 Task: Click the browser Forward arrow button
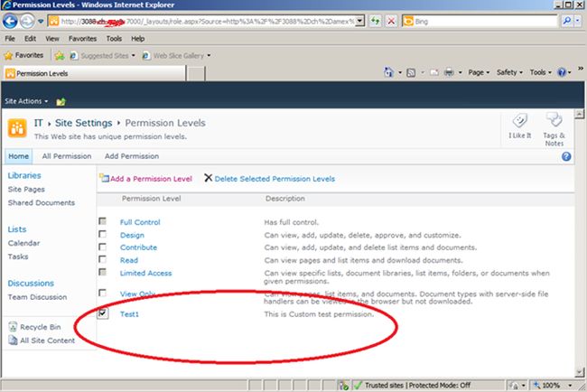pyautogui.click(x=27, y=21)
